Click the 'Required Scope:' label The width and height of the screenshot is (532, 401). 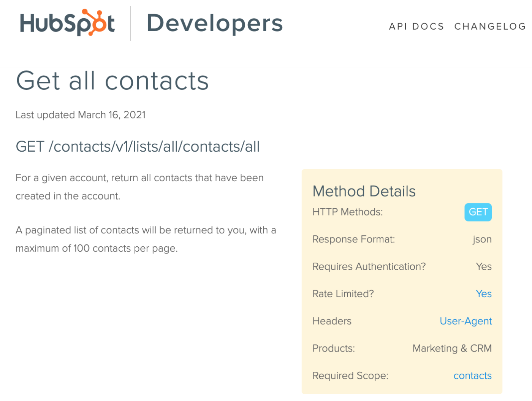point(350,376)
